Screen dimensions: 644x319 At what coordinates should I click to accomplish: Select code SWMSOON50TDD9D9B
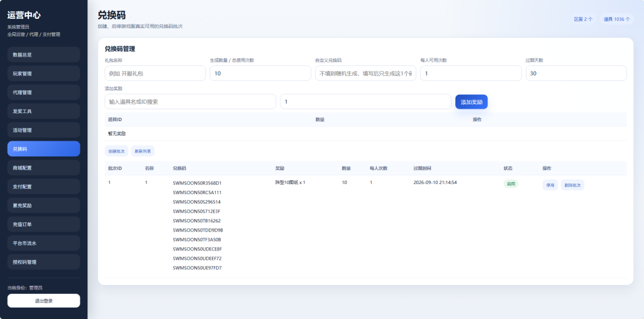(x=198, y=230)
